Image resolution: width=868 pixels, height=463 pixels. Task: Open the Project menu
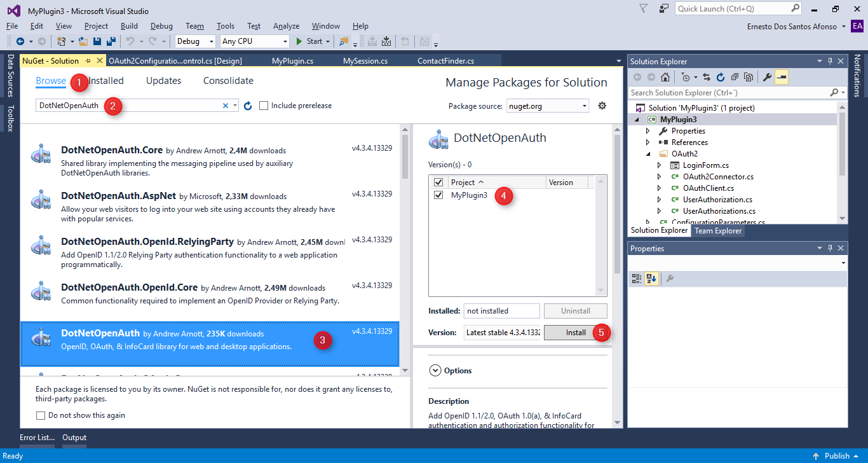[x=96, y=26]
